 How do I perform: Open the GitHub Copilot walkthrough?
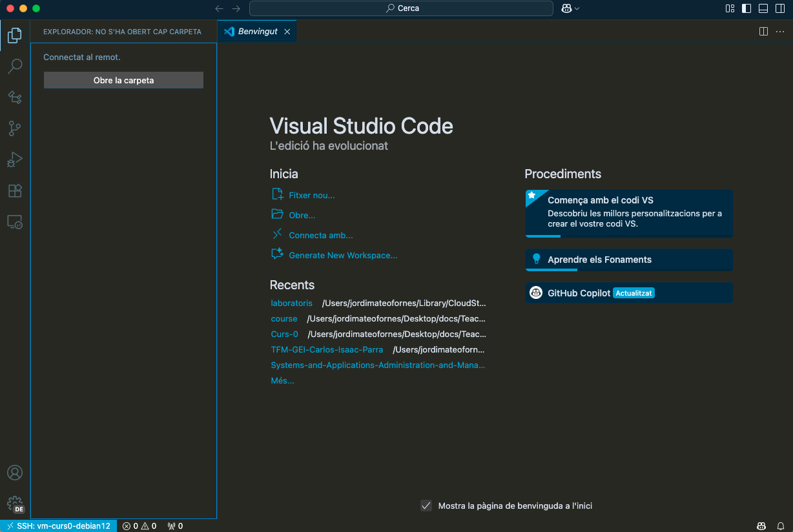[629, 293]
